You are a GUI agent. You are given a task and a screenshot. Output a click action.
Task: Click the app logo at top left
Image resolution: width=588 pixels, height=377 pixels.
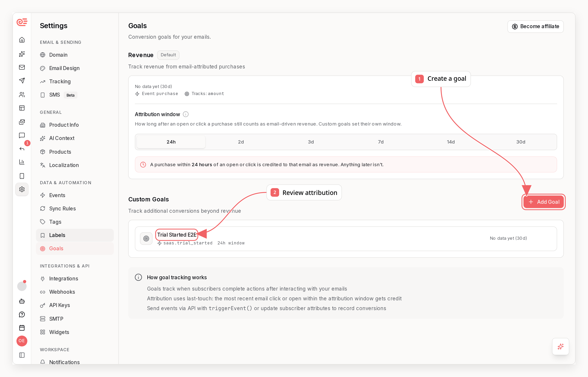coord(22,22)
